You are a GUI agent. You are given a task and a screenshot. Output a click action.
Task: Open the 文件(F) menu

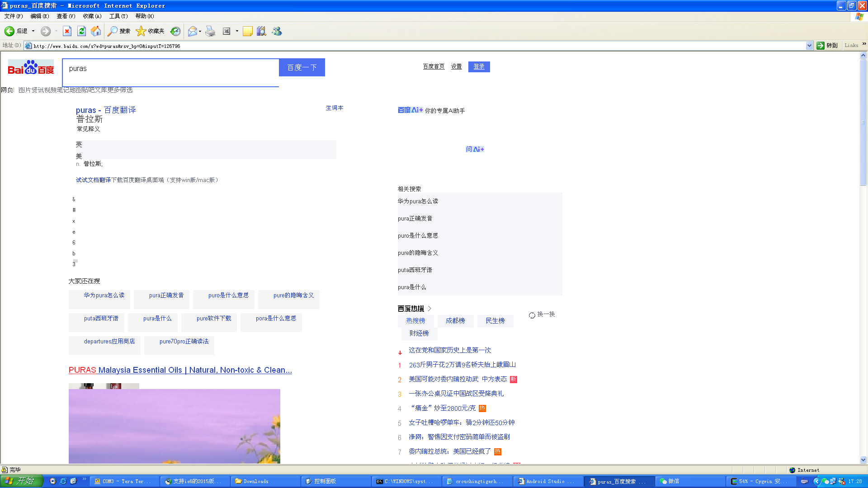click(14, 16)
